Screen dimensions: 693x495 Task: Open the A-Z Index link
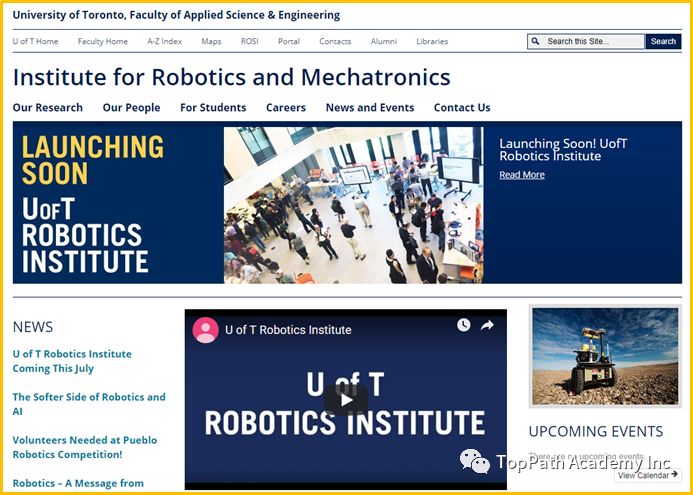pyautogui.click(x=164, y=42)
